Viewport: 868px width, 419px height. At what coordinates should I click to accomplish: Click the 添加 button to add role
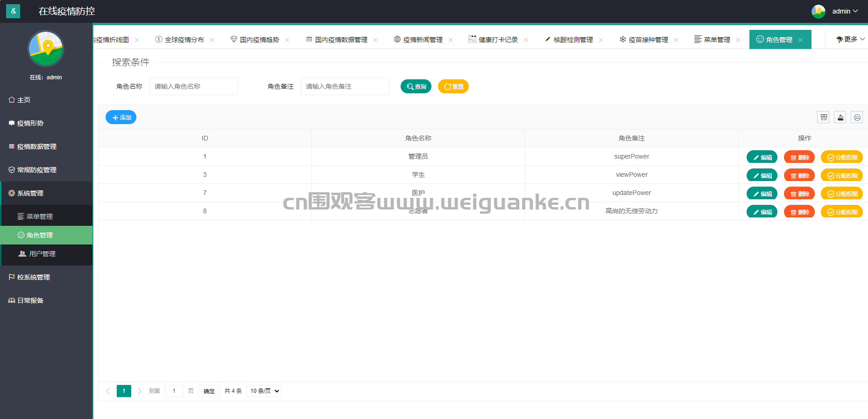121,118
